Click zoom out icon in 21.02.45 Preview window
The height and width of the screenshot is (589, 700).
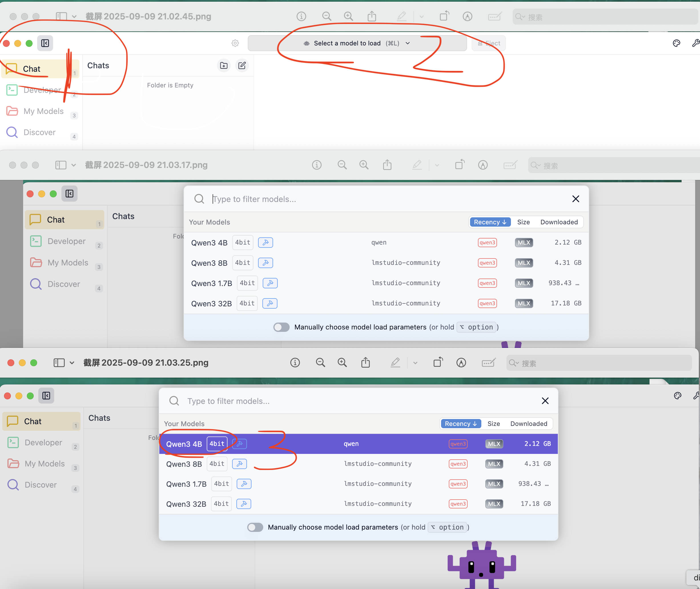click(x=327, y=16)
